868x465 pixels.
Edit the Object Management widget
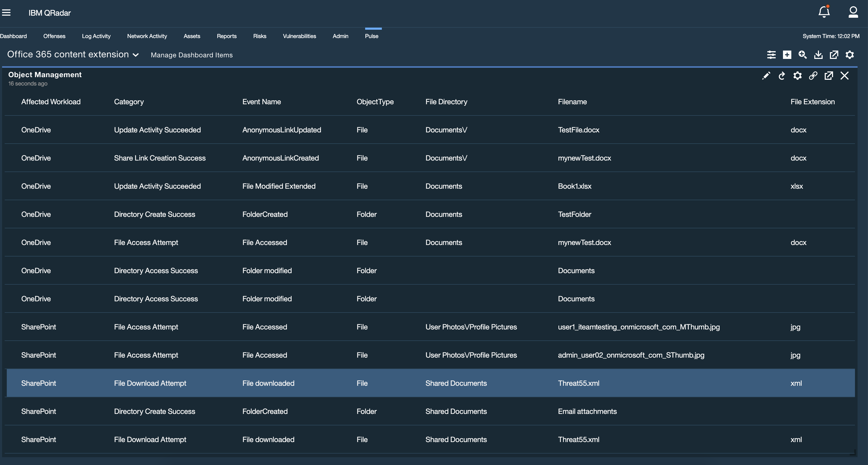pyautogui.click(x=766, y=76)
